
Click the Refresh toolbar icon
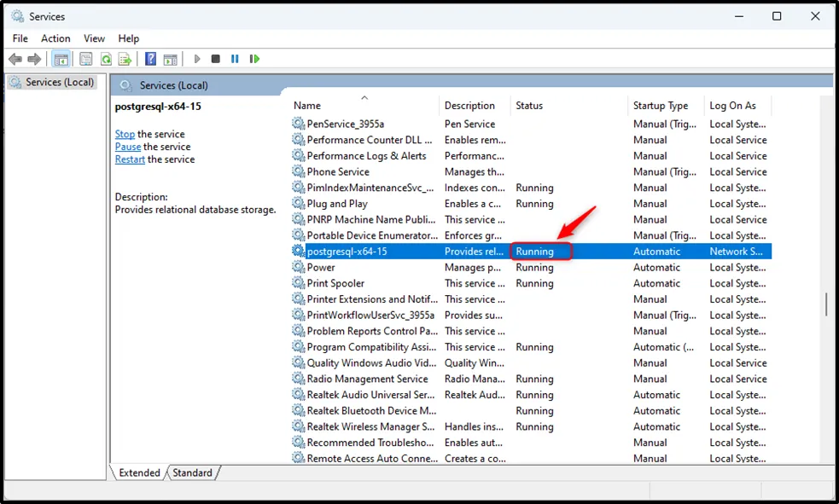[106, 59]
